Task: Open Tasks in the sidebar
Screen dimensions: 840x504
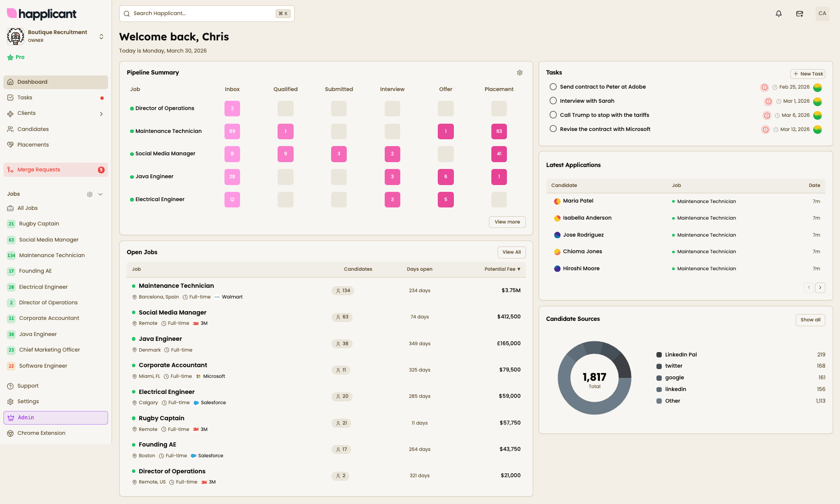Action: pos(56,97)
